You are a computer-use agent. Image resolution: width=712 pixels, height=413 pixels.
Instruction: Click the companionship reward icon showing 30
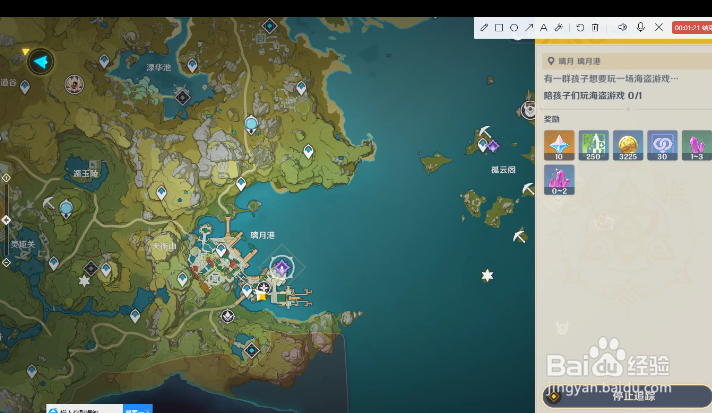pyautogui.click(x=662, y=145)
